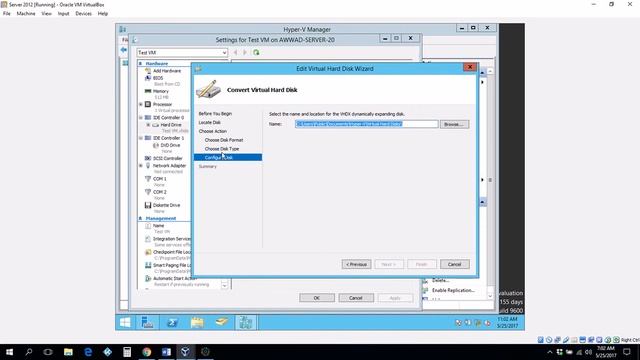Go to Choose Disk Type wizard step

pos(222,149)
